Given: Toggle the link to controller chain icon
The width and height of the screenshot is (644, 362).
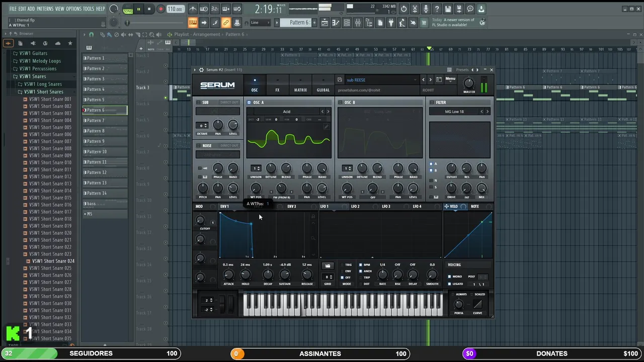Looking at the screenshot, I should (226, 23).
